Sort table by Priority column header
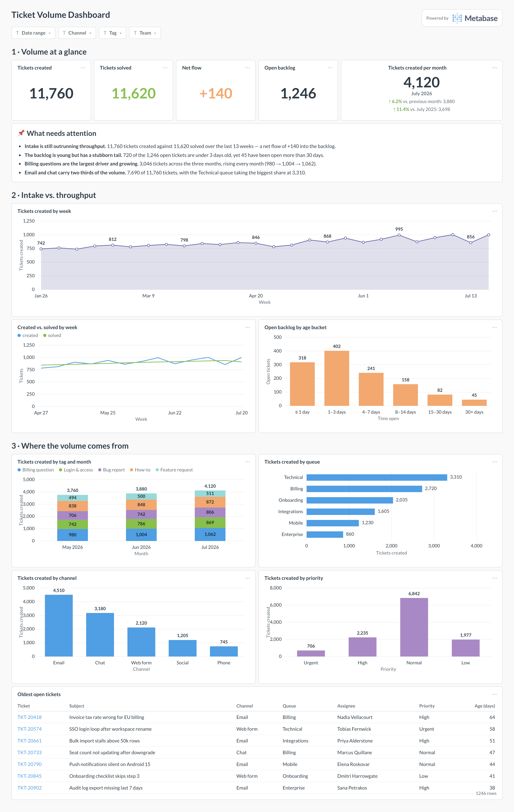 427,706
